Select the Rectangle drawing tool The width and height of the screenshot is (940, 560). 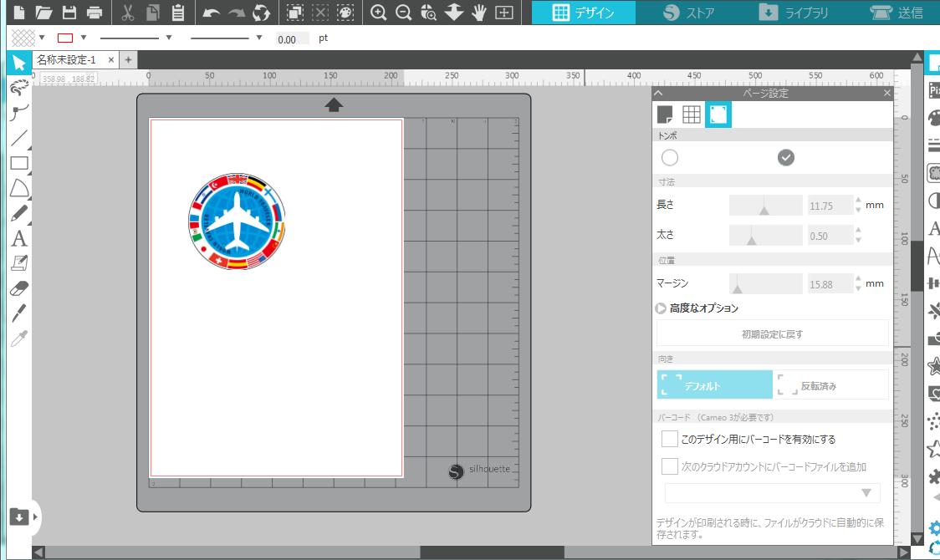(x=19, y=163)
